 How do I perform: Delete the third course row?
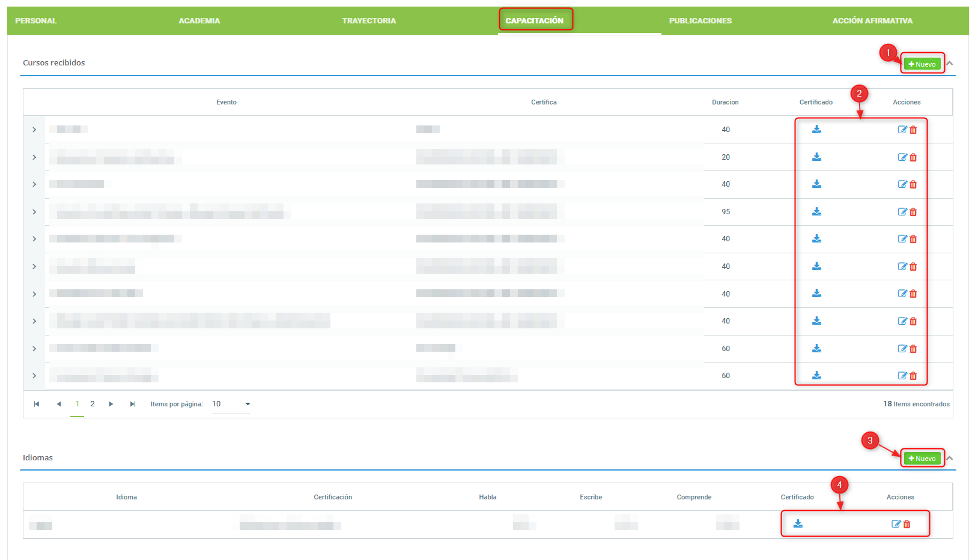[913, 184]
